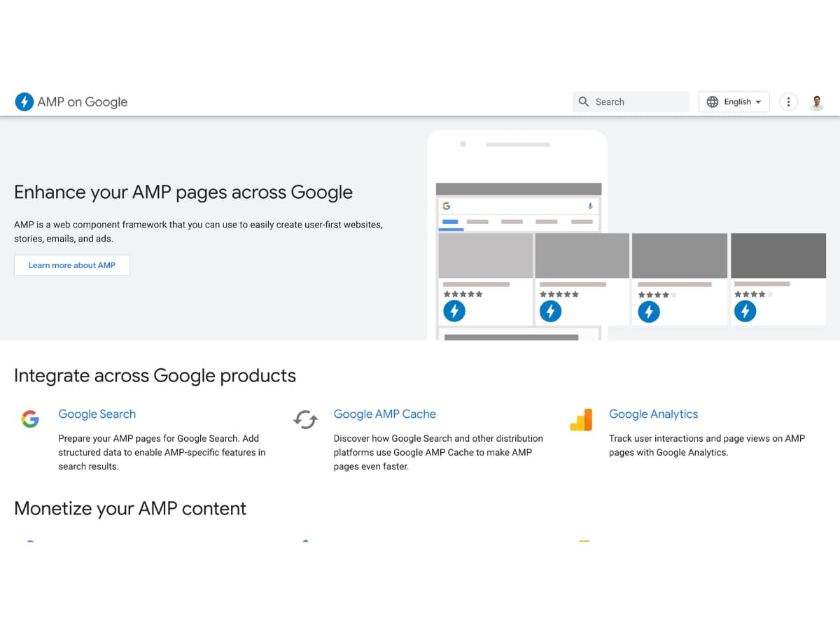Click the 'Track user interactions' analytics description
Viewport: 840px width, 630px height.
coord(707,445)
